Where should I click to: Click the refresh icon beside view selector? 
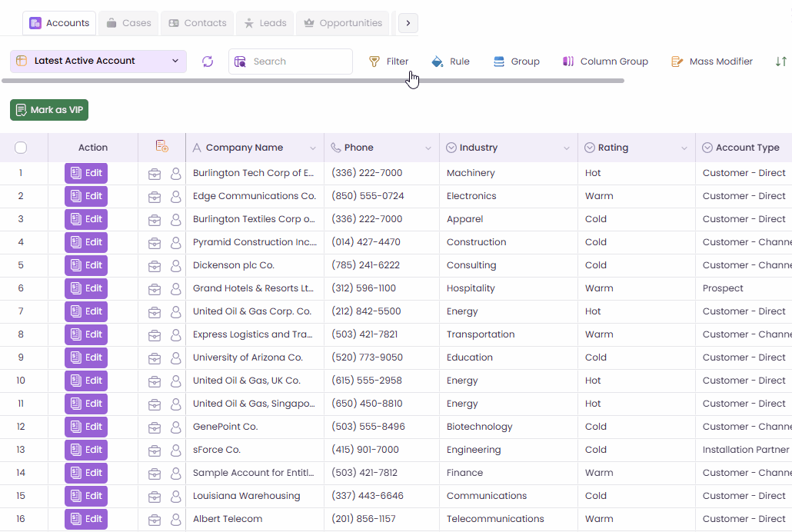208,62
